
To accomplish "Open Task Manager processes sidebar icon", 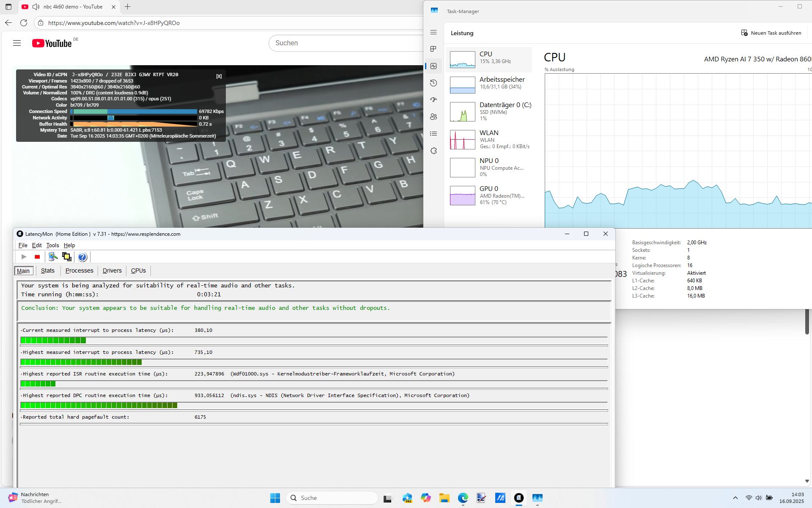I will point(433,49).
